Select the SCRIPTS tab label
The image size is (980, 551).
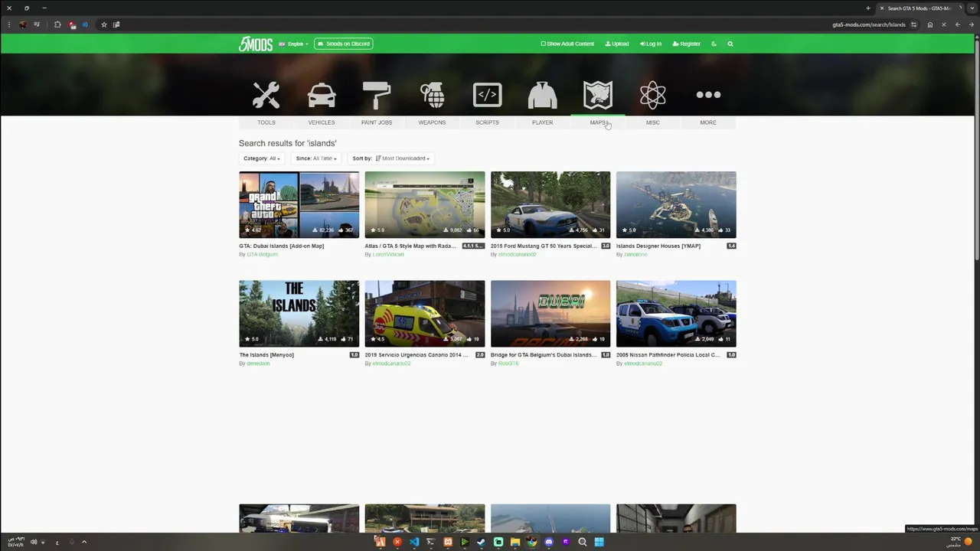(487, 122)
